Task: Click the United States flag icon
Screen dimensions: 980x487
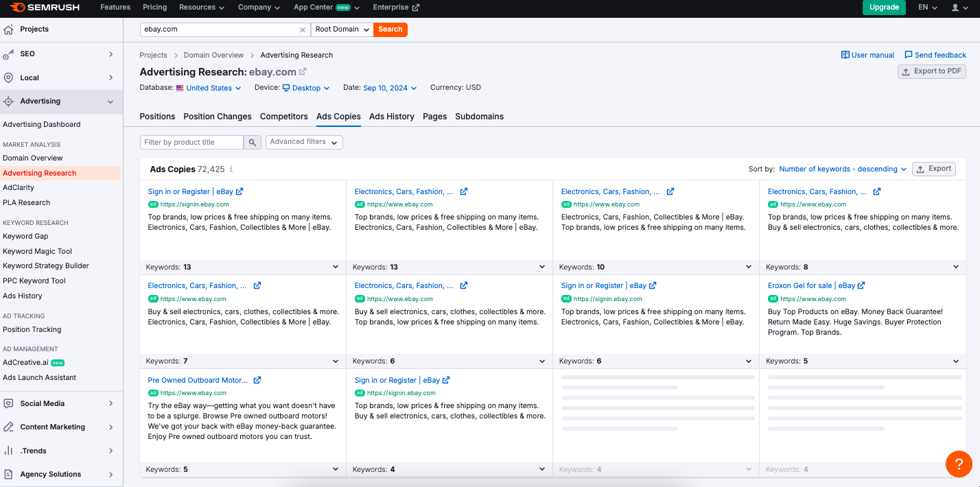Action: tap(180, 88)
